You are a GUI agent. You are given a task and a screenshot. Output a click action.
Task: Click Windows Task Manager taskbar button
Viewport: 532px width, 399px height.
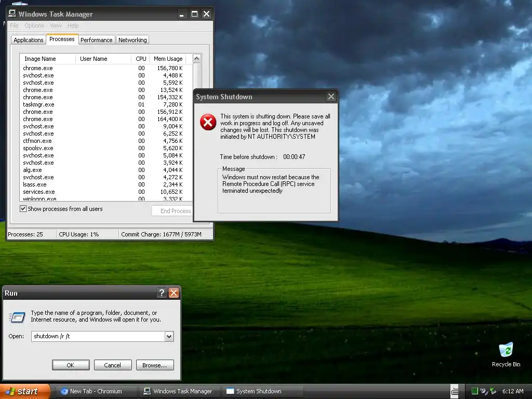tap(180, 391)
